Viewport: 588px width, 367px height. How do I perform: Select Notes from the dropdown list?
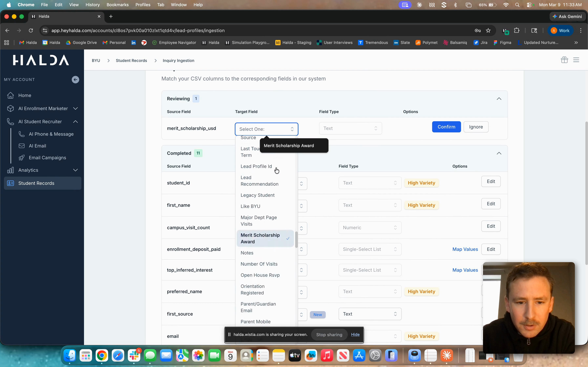[247, 253]
